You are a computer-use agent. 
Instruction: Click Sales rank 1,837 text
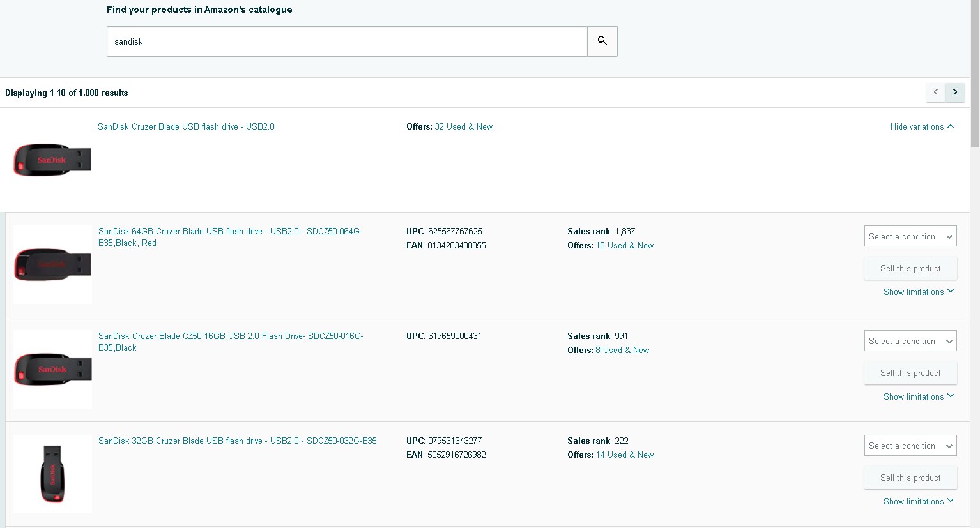[x=601, y=231]
